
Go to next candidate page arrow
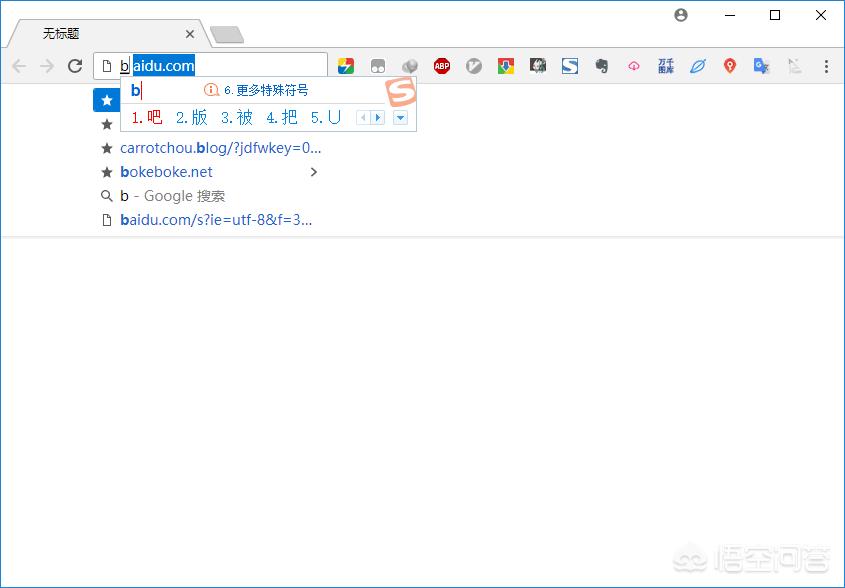(378, 117)
